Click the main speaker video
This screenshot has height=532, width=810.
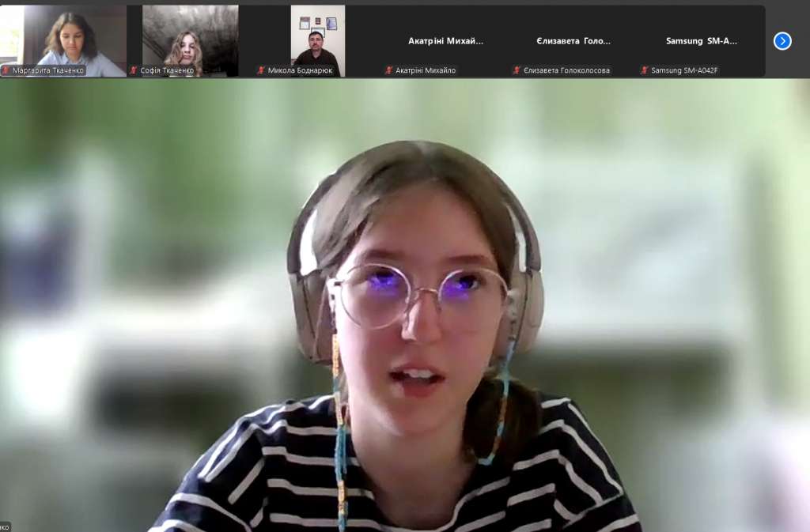[405, 305]
